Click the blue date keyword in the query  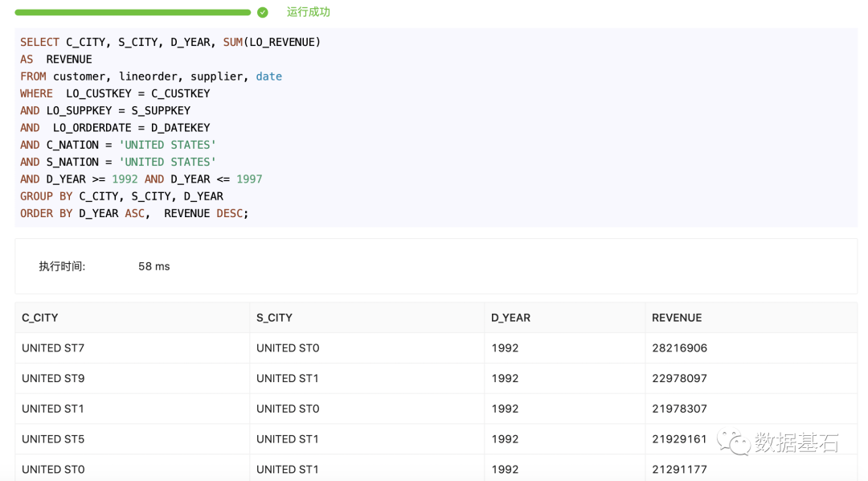pyautogui.click(x=269, y=76)
